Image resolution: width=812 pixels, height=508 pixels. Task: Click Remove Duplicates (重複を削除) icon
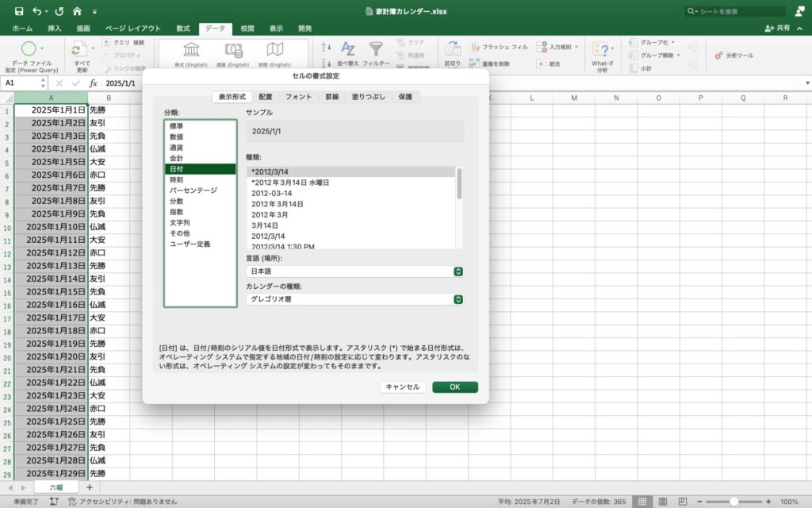tap(474, 63)
